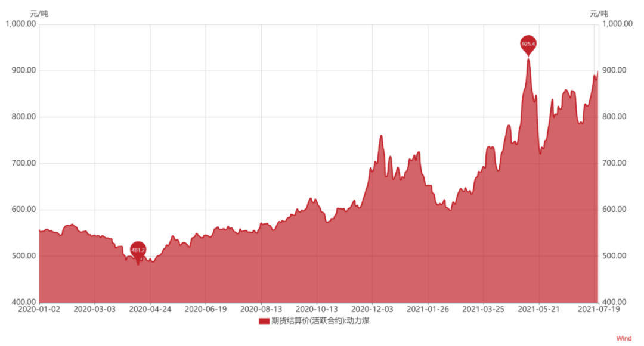
Task: Click the left axis unit label 元/吨
Action: click(39, 13)
